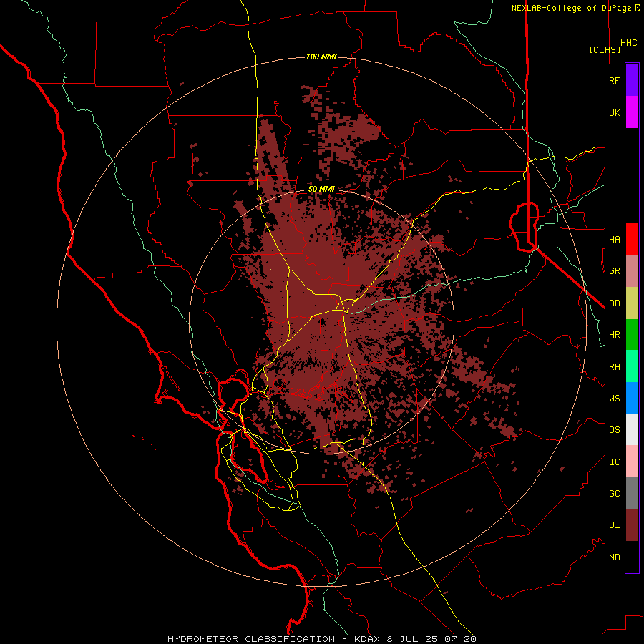Click the gray GC legend color swatch
Screen dimensions: 644x644
632,493
